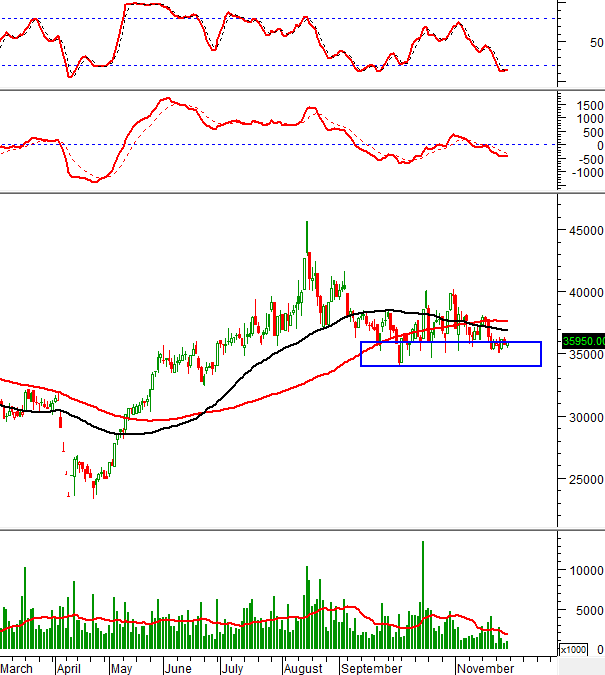The height and width of the screenshot is (675, 605).
Task: Select the November label on time axis
Action: (x=485, y=667)
